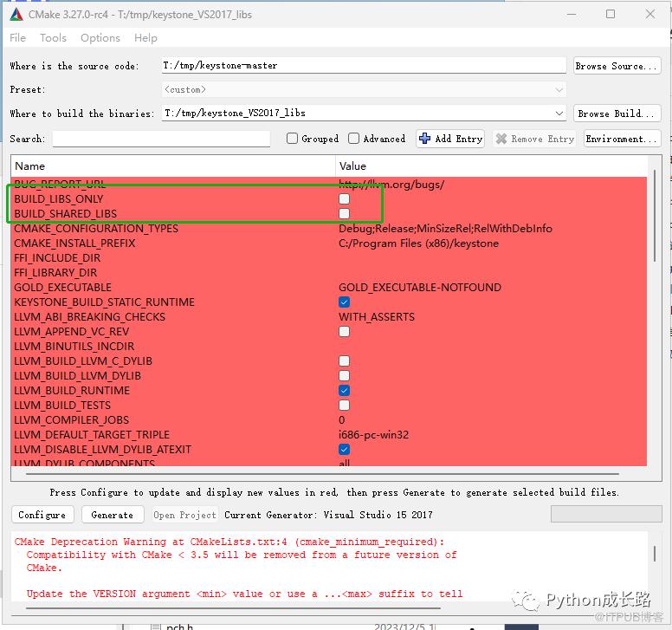Click the WITH_ASSERTS value

[377, 317]
